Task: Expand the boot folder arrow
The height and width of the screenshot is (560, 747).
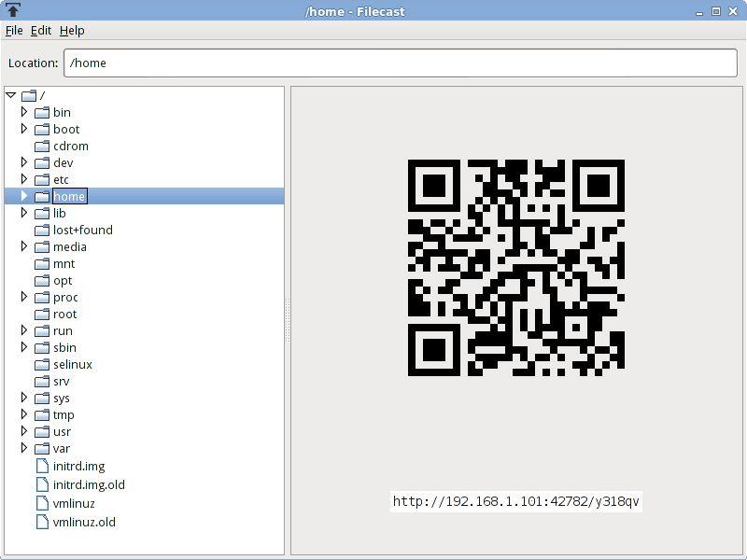Action: (x=24, y=129)
